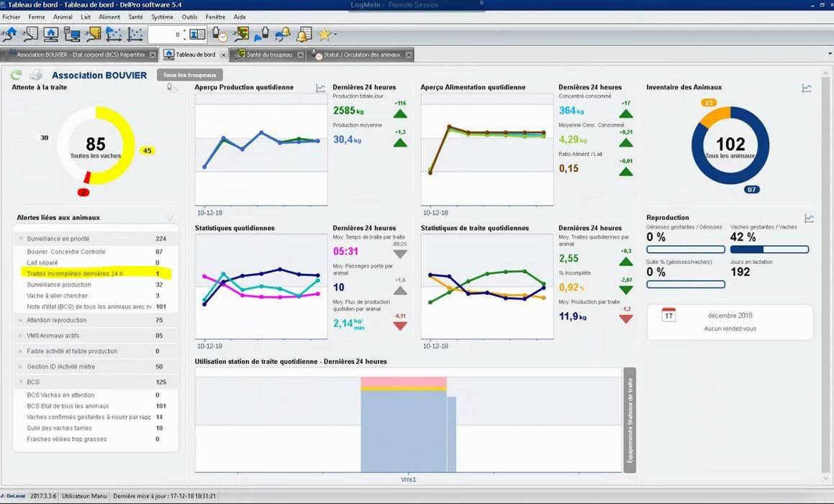Click the number field up stepper arrow

tap(184, 32)
